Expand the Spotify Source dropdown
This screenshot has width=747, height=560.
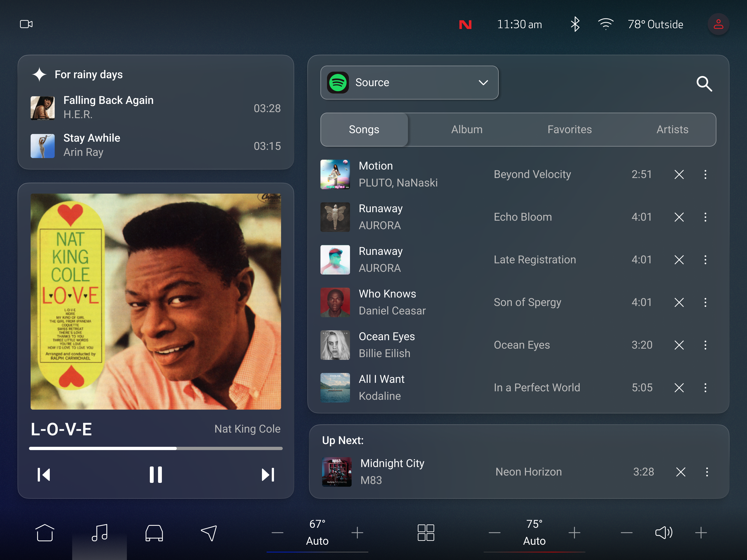tap(409, 82)
